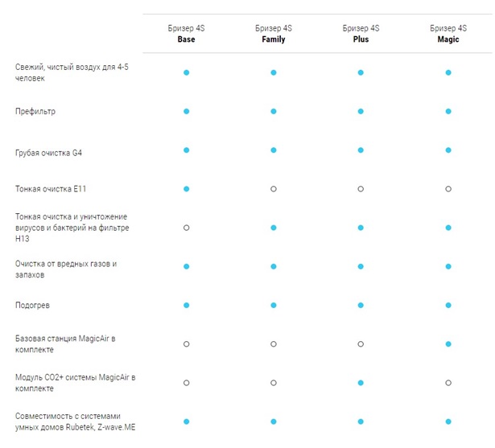Click the 'Грубая очистка G4' row label
Viewport: 495px width, 448px height.
point(48,153)
